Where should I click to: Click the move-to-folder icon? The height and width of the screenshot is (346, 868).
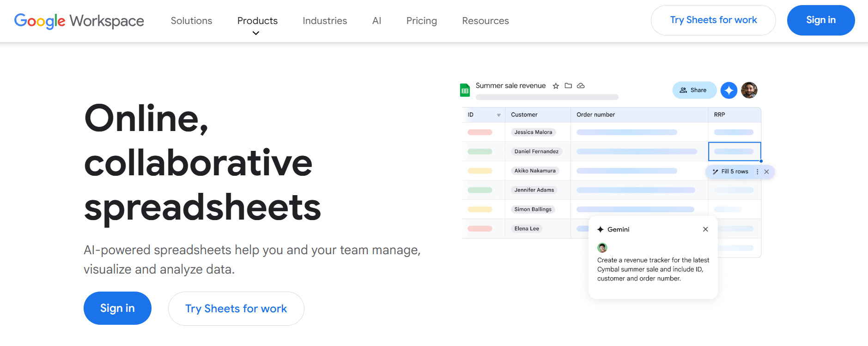(x=568, y=86)
